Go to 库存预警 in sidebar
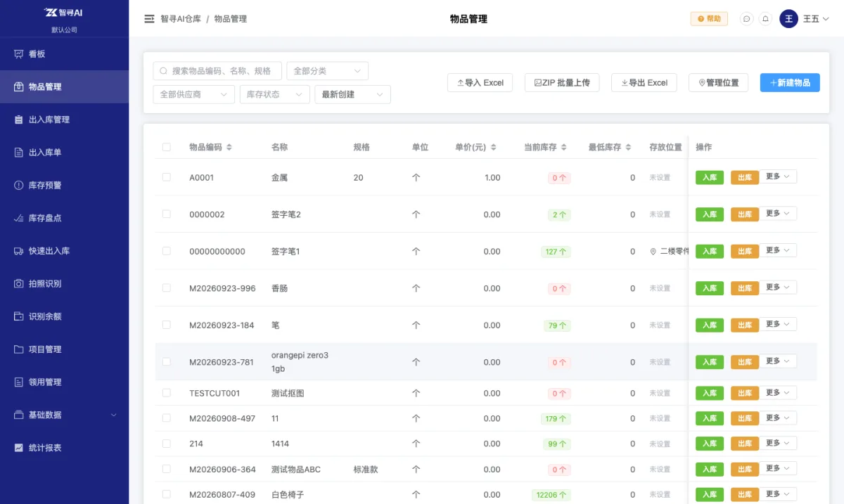844x504 pixels. tap(64, 186)
